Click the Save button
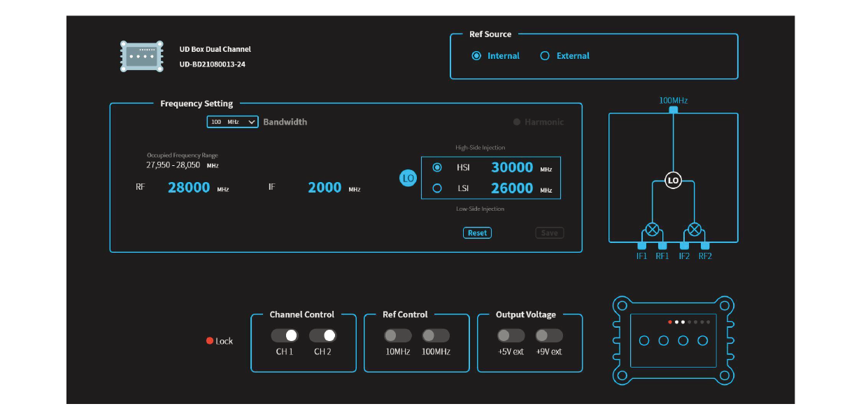This screenshot has height=418, width=868. tap(550, 233)
